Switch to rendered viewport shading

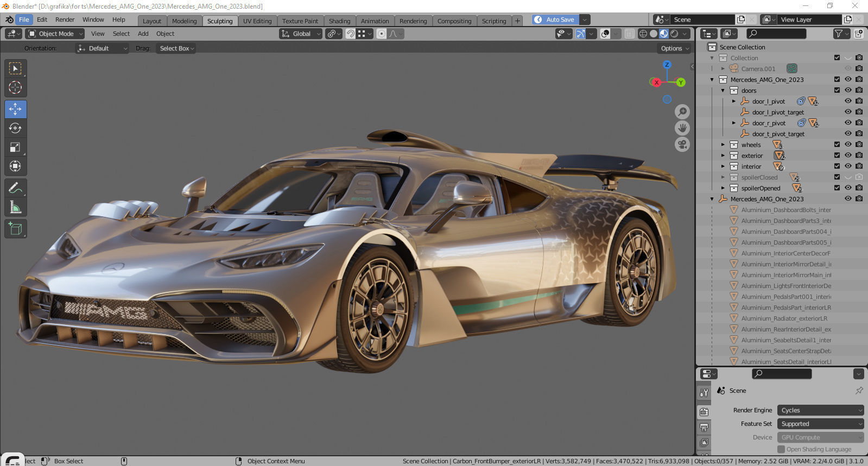pos(674,34)
